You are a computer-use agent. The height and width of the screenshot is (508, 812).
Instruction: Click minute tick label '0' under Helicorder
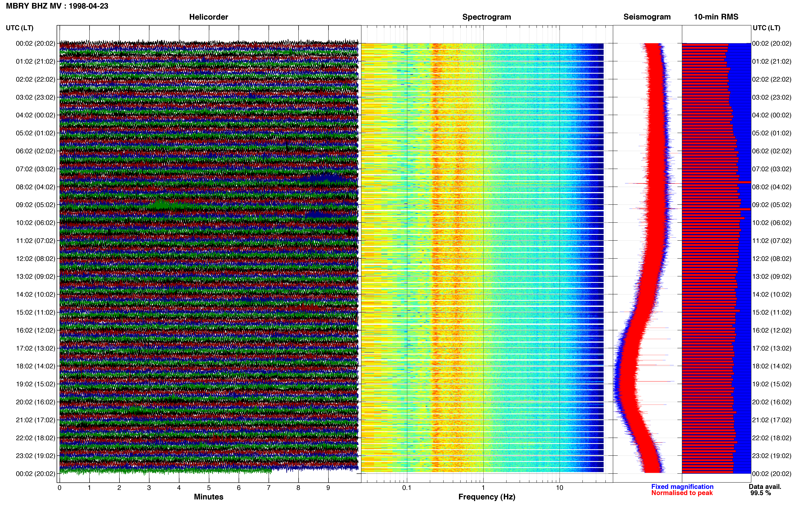coord(59,488)
